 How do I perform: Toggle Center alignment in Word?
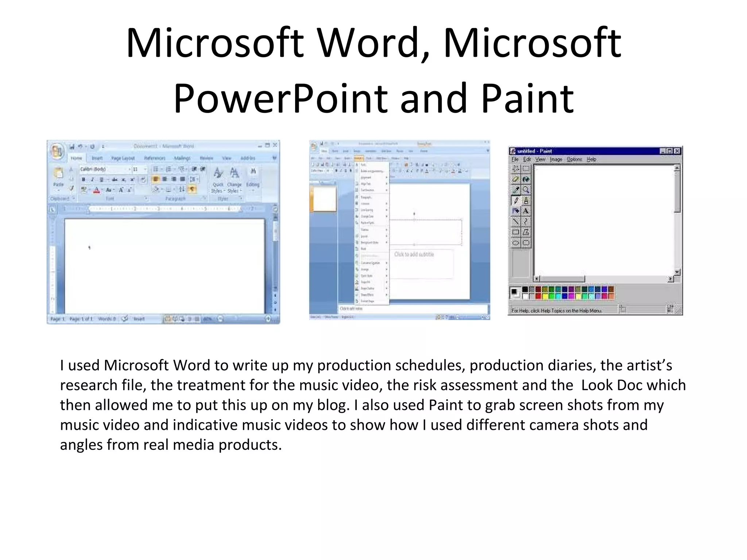165,179
